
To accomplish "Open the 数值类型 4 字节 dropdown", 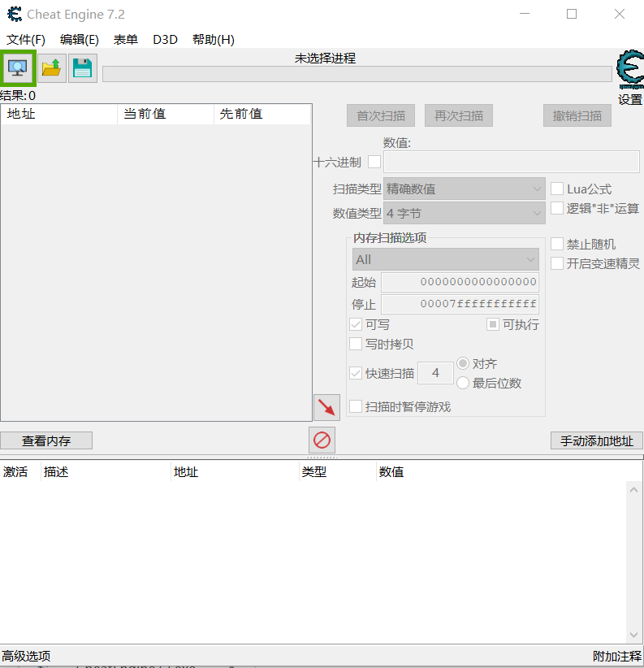I will pyautogui.click(x=465, y=213).
